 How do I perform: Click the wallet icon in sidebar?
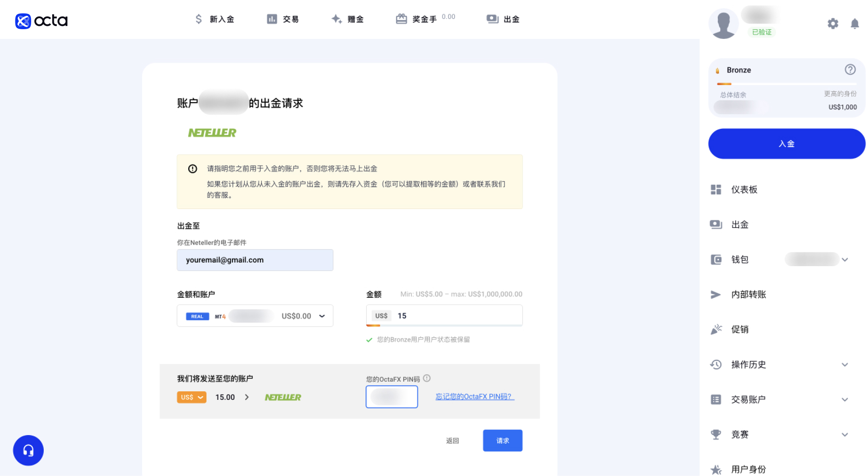(716, 259)
